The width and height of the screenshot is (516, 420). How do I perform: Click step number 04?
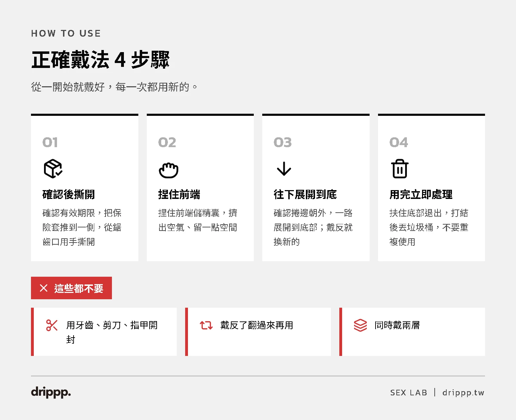point(398,142)
